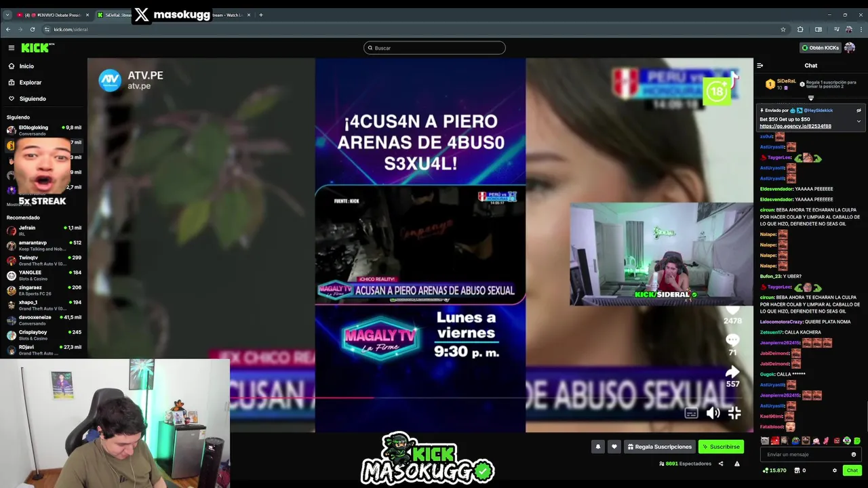
Task: Open the channel points 15.870 balance
Action: point(774,470)
